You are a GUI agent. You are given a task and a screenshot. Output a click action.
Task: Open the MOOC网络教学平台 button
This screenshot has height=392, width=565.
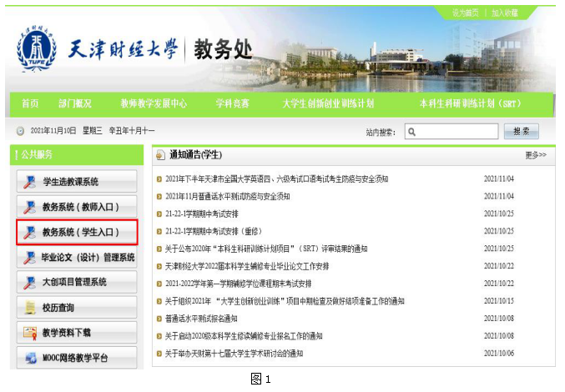(77, 358)
